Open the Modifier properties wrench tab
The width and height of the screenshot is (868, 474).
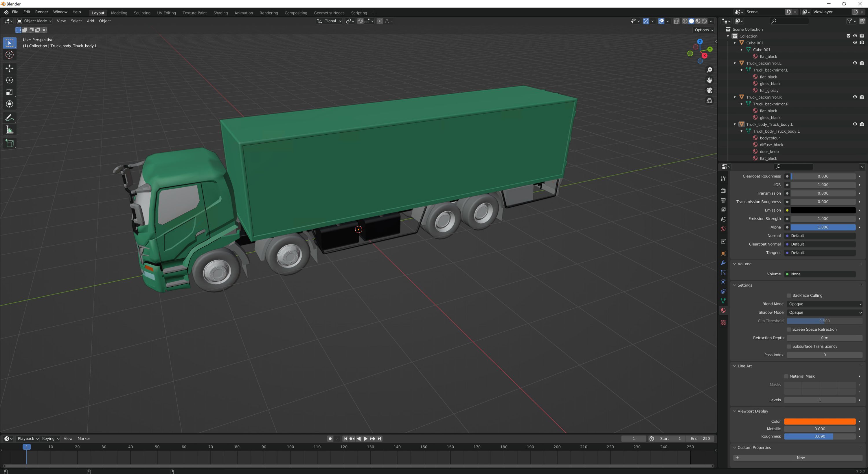pyautogui.click(x=723, y=263)
